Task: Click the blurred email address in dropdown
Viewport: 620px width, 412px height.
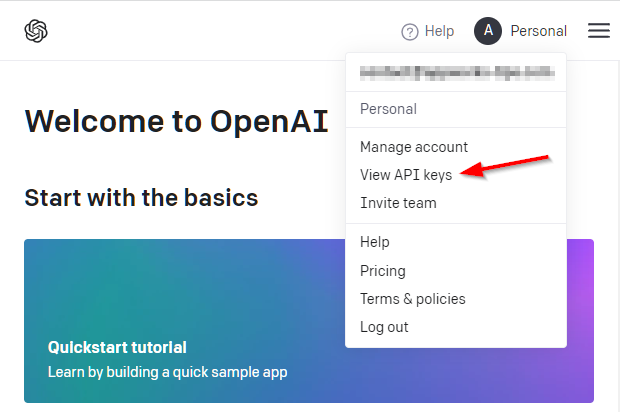Action: click(456, 73)
